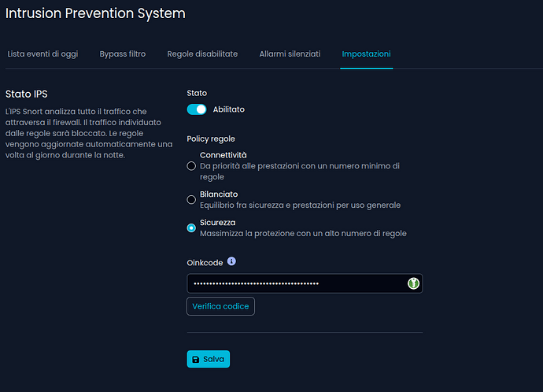The width and height of the screenshot is (543, 392).
Task: Click the Policy regole label
Action: [211, 139]
